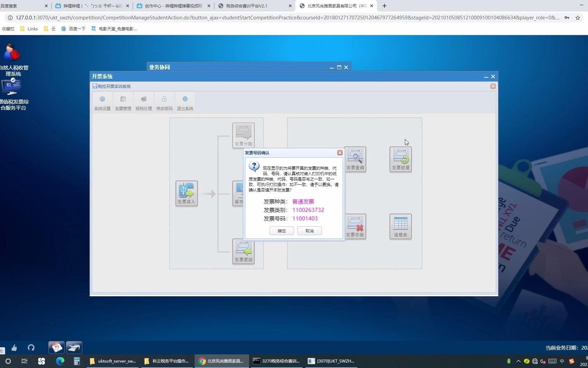Image resolution: width=588 pixels, height=368 pixels.
Task: Switch to 百度搜索 browser tab
Action: [x=24, y=6]
